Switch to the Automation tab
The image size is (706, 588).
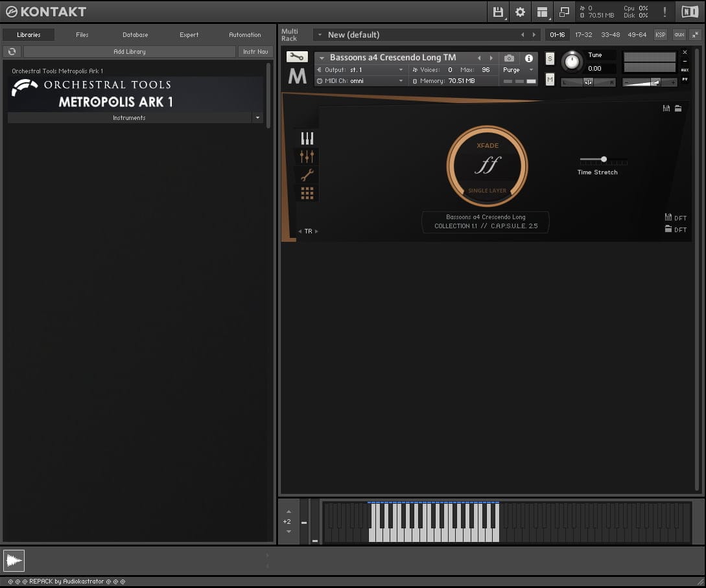click(244, 34)
